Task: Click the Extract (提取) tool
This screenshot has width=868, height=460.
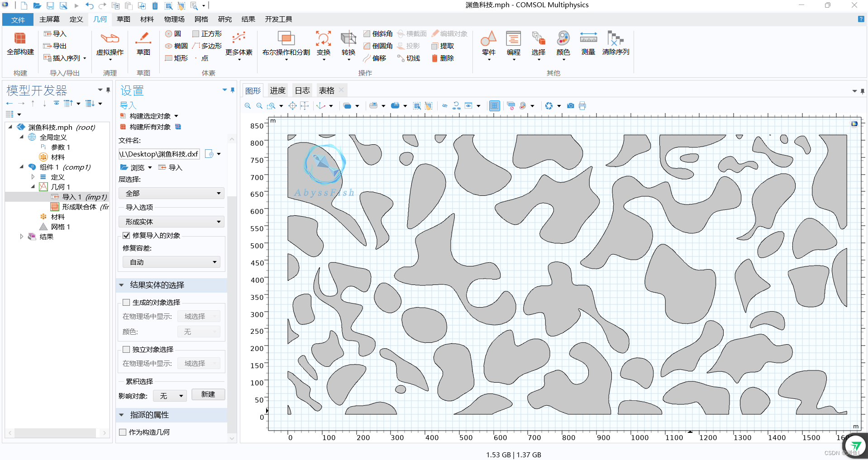Action: pyautogui.click(x=443, y=46)
